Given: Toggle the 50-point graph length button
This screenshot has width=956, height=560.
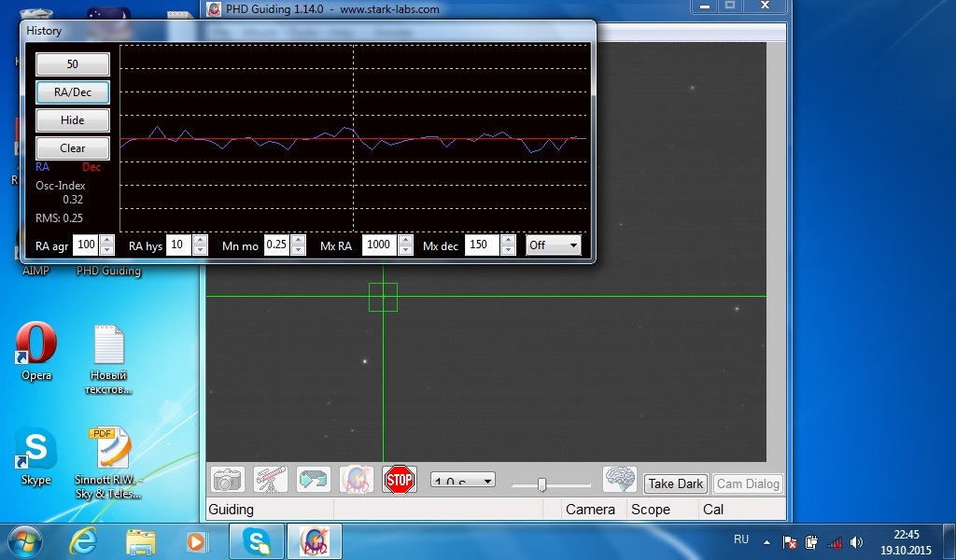Looking at the screenshot, I should [x=73, y=64].
